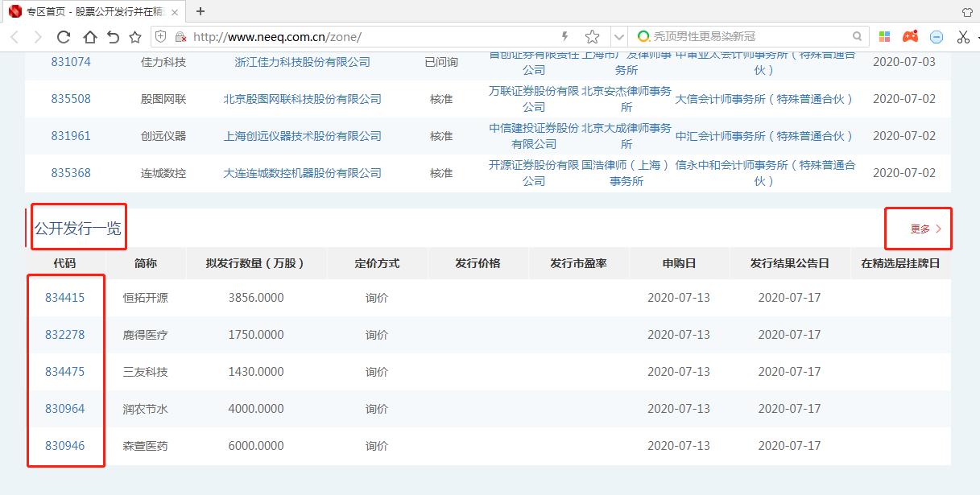Image resolution: width=980 pixels, height=495 pixels.
Task: Click the search magnifier icon
Action: click(x=857, y=36)
